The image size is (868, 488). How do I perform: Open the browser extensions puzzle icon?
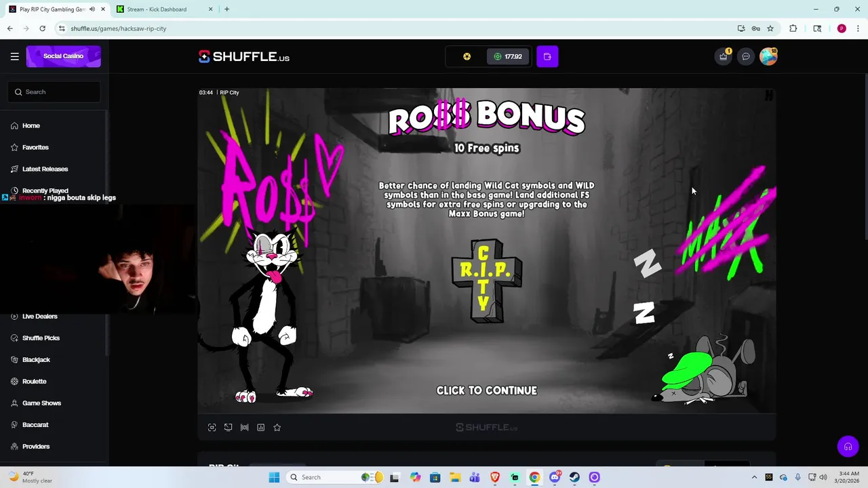(x=793, y=28)
